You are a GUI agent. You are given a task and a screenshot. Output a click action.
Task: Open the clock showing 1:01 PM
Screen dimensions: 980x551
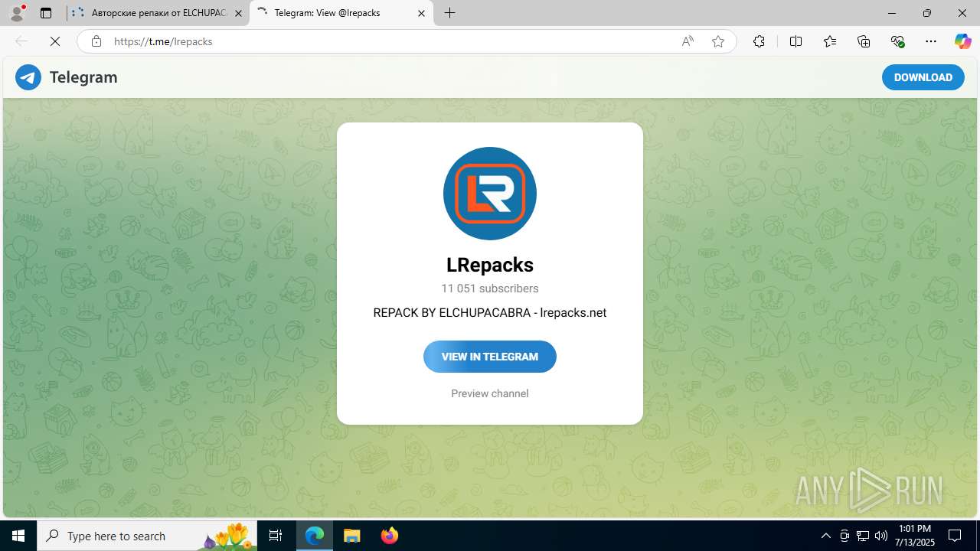click(915, 536)
